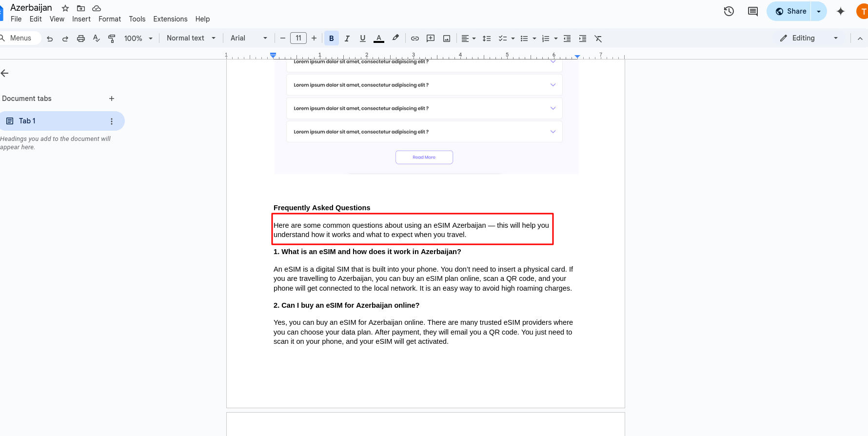Click the Clear formatting icon
The image size is (868, 436).
598,39
